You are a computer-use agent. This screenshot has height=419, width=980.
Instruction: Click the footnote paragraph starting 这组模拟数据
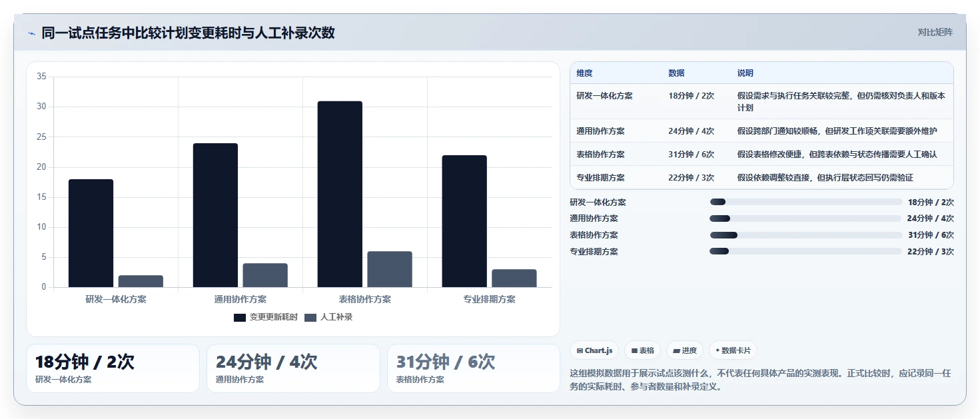(761, 380)
